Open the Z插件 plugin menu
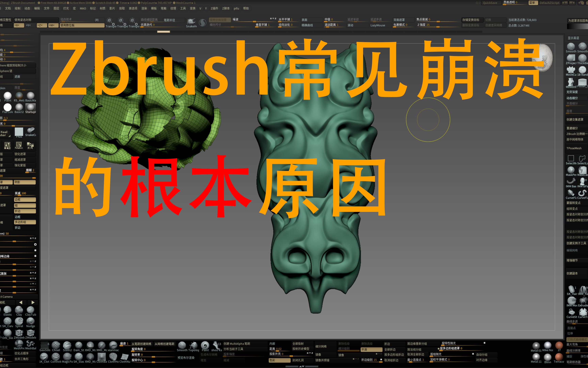The width and height of the screenshot is (588, 368). click(x=214, y=8)
